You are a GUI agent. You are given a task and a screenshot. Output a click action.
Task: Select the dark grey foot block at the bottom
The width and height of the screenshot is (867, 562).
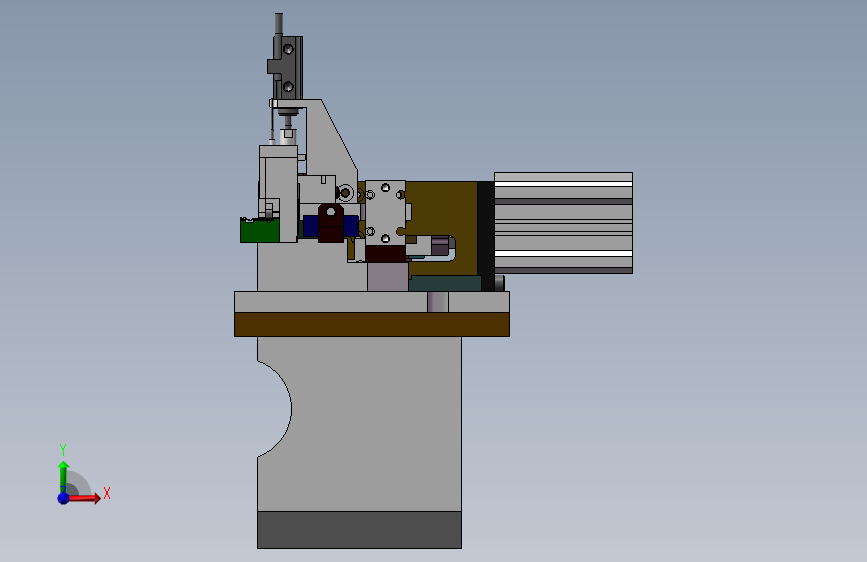359,530
